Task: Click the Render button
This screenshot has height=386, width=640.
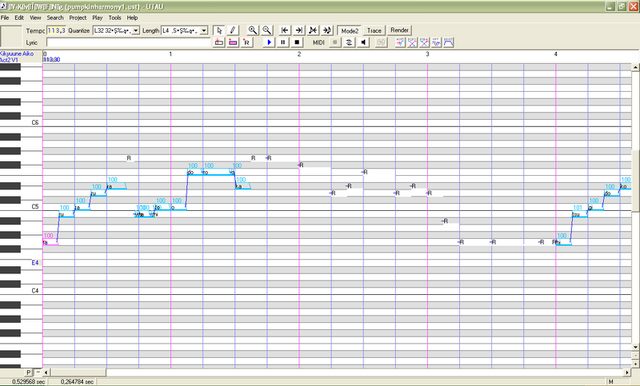Action: click(x=399, y=30)
